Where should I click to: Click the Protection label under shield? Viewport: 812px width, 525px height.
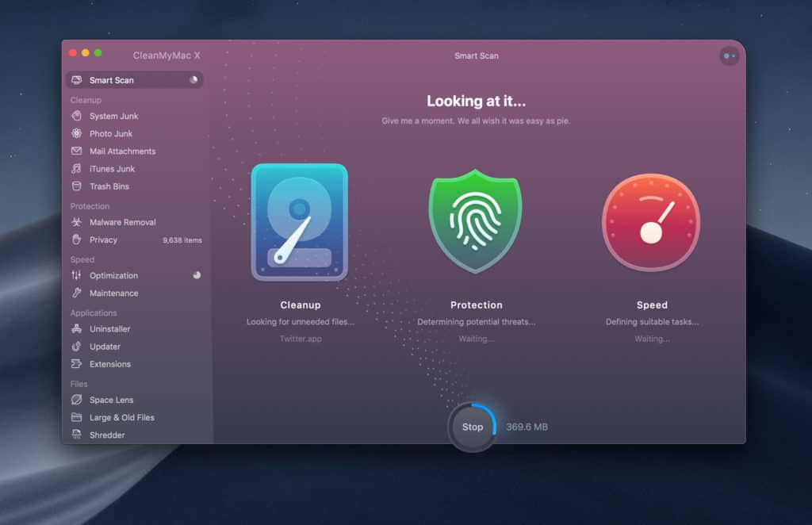476,305
